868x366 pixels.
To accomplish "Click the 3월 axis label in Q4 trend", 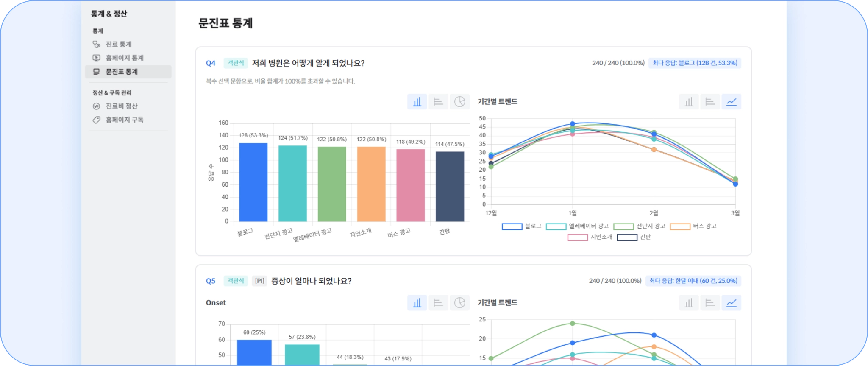I will pos(735,213).
